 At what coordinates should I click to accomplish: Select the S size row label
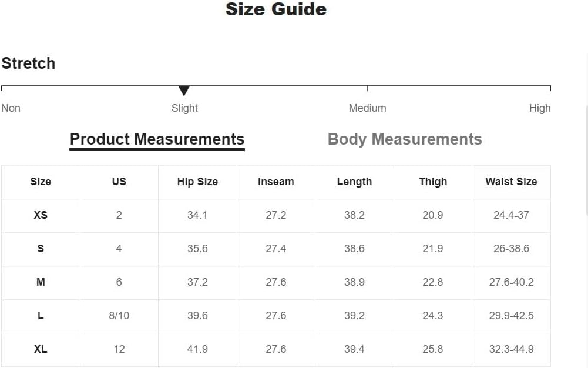[41, 248]
